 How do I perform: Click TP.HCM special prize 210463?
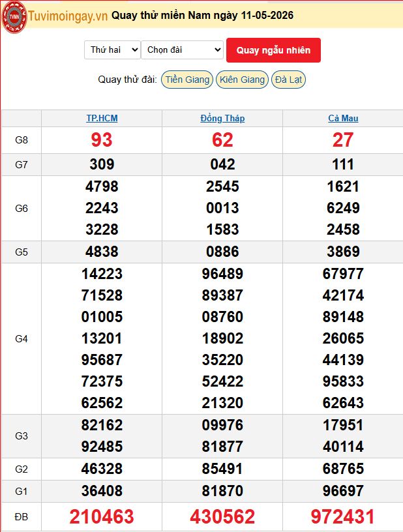(102, 517)
